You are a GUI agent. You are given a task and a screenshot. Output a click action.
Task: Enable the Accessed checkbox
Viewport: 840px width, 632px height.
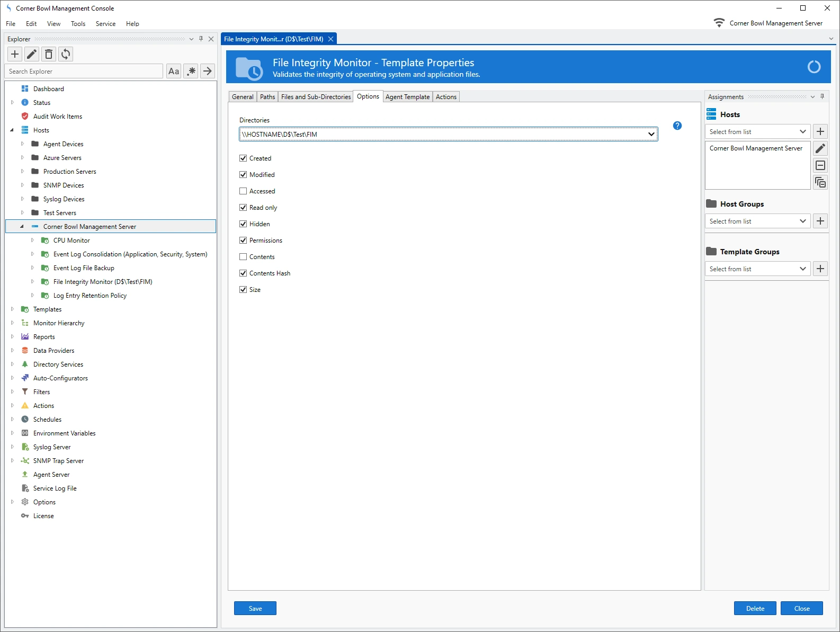tap(243, 191)
